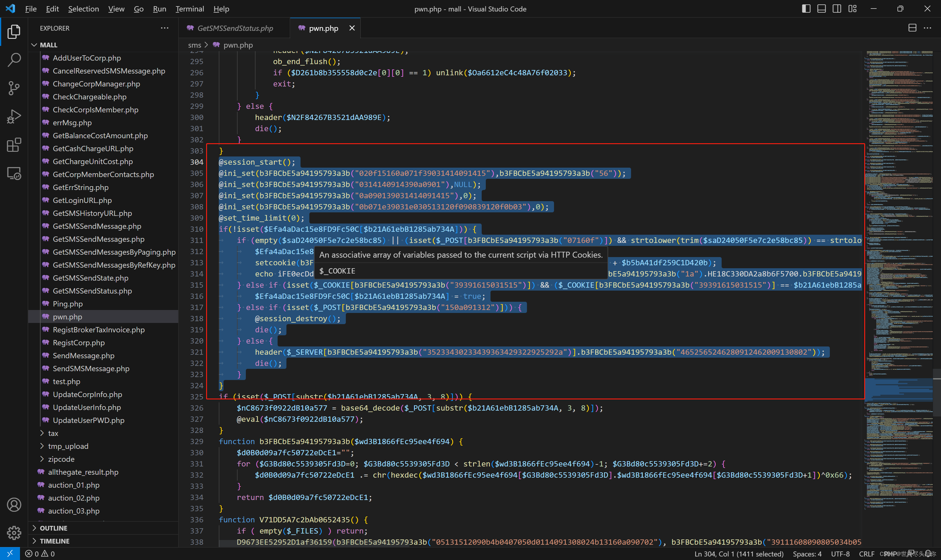The width and height of the screenshot is (941, 560).
Task: Click the CRLF line ending indicator
Action: (x=866, y=554)
